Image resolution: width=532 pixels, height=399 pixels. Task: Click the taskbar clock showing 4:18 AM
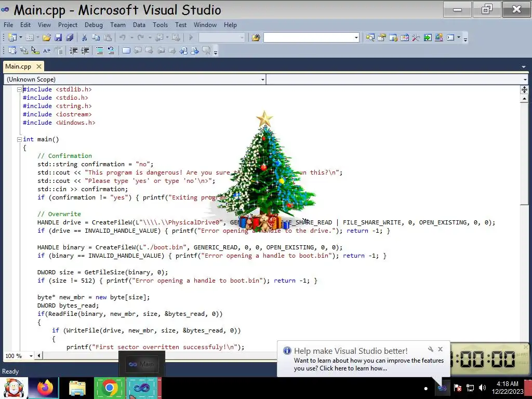coord(507,388)
